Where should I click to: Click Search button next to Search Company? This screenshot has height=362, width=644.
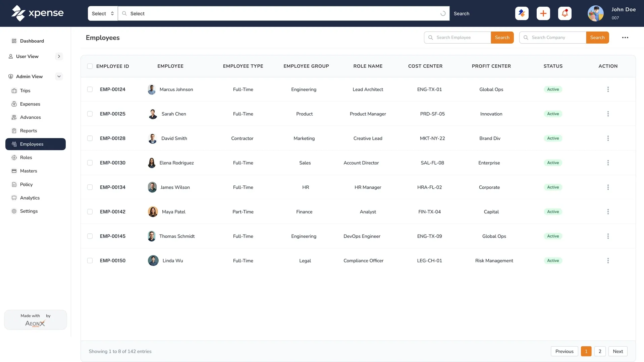(597, 38)
